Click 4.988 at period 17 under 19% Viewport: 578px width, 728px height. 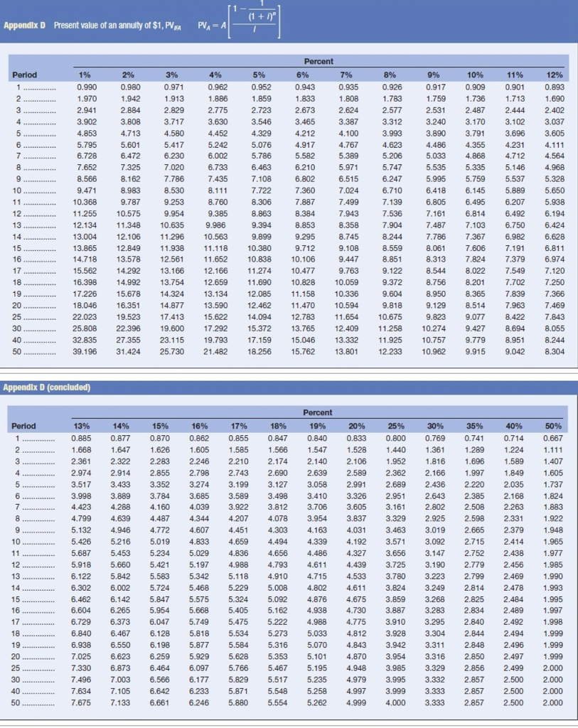tap(317, 622)
